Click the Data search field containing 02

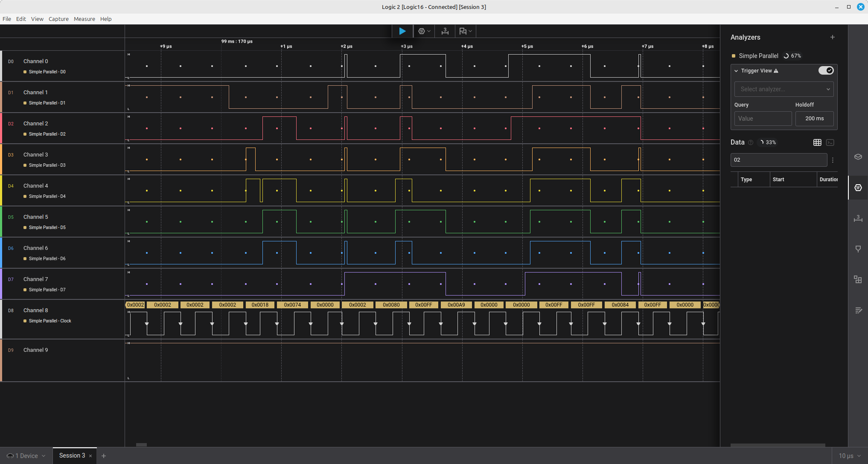778,160
